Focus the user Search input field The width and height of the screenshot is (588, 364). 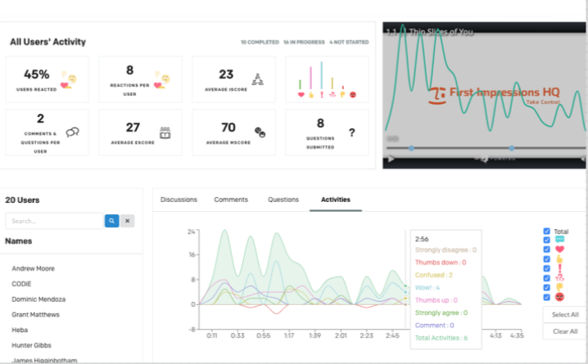pyautogui.click(x=54, y=221)
